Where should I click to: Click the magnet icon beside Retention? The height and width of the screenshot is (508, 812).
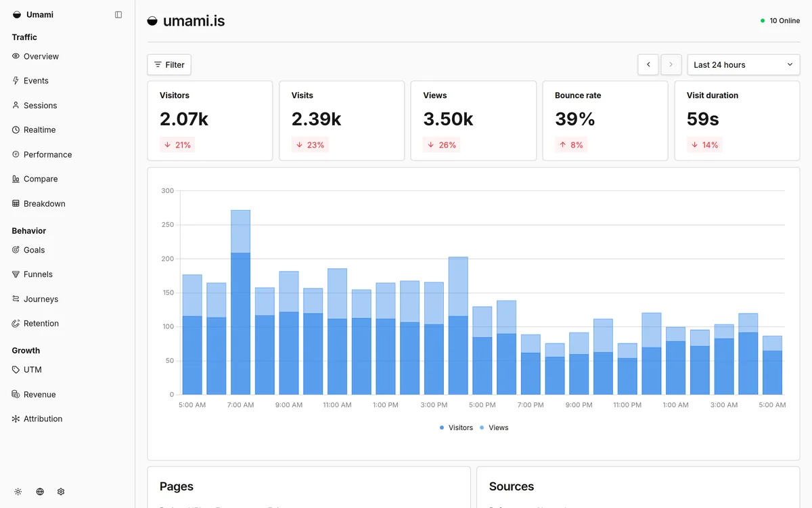click(16, 324)
